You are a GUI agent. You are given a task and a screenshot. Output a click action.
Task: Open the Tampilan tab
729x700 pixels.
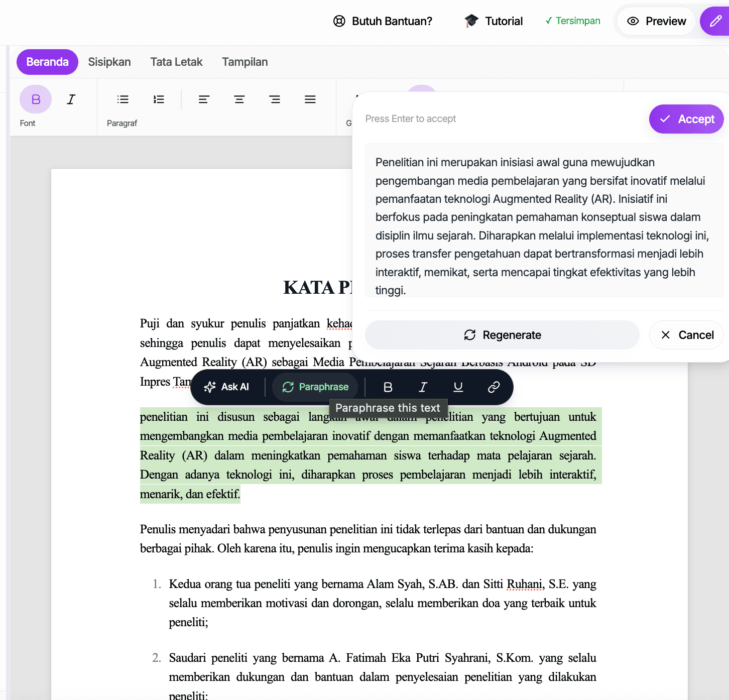point(245,62)
